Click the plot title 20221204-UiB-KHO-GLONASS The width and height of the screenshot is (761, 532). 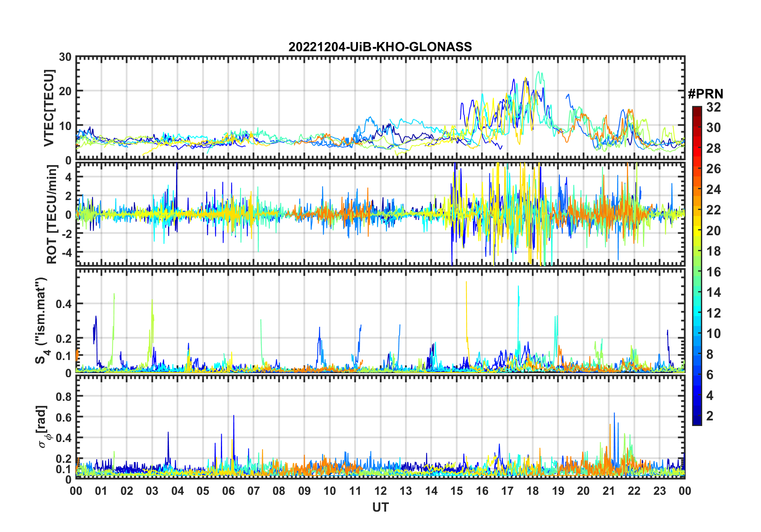click(x=380, y=47)
